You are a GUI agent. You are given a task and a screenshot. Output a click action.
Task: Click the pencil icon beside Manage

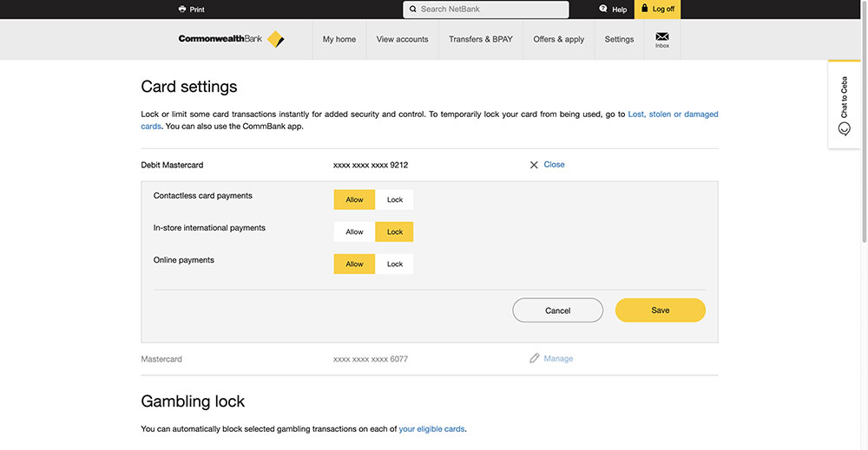tap(534, 358)
